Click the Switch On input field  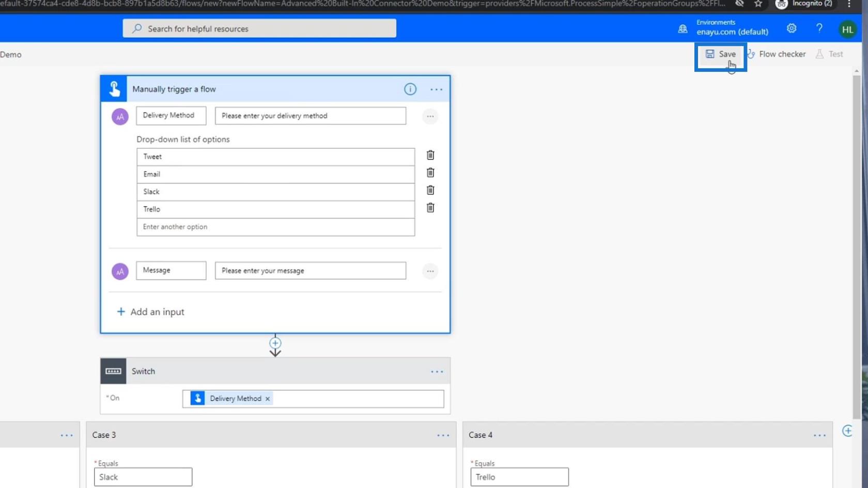point(313,399)
